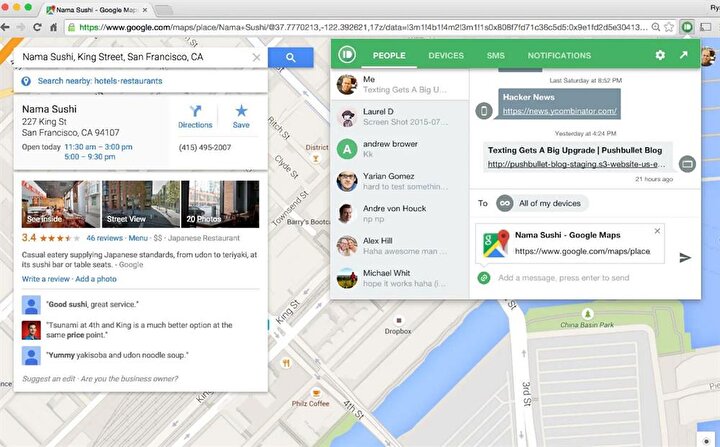
Task: Click 'Search nearby: hotels·restaurants' link
Action: [100, 81]
